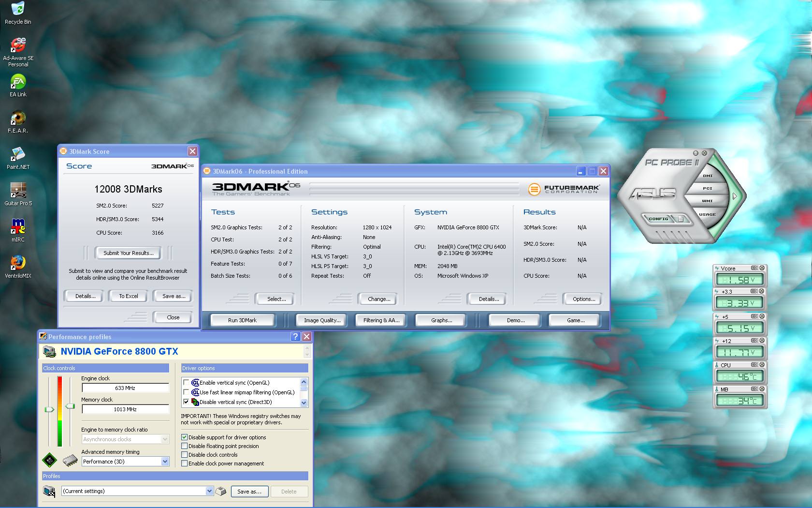Open settings icon on Vcore sensor widget

pos(754,268)
